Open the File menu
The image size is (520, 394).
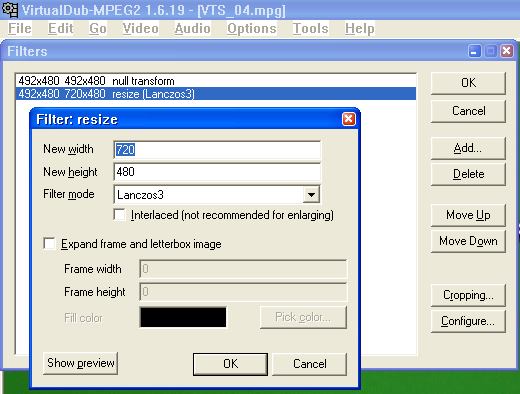pyautogui.click(x=20, y=28)
